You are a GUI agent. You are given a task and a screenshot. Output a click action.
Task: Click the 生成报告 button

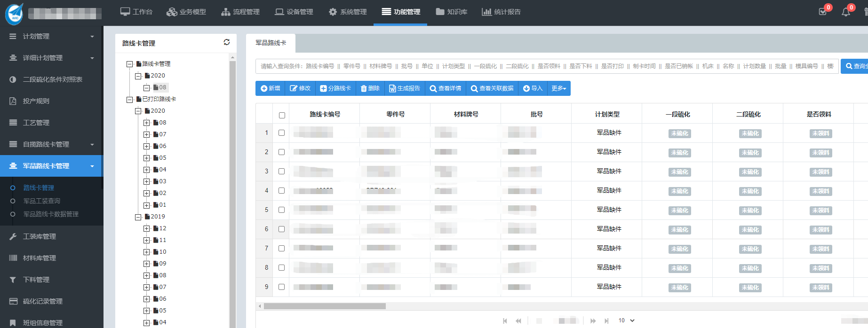click(x=405, y=88)
